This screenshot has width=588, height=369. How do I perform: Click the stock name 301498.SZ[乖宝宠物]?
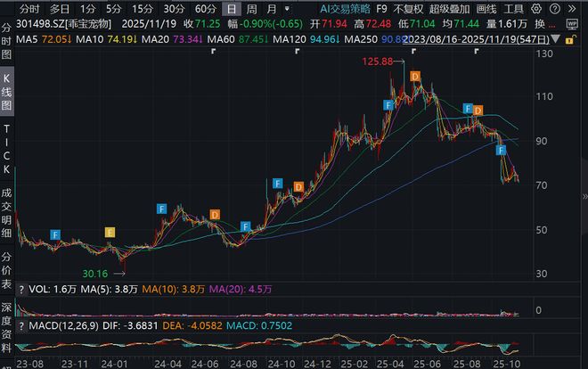click(x=64, y=24)
